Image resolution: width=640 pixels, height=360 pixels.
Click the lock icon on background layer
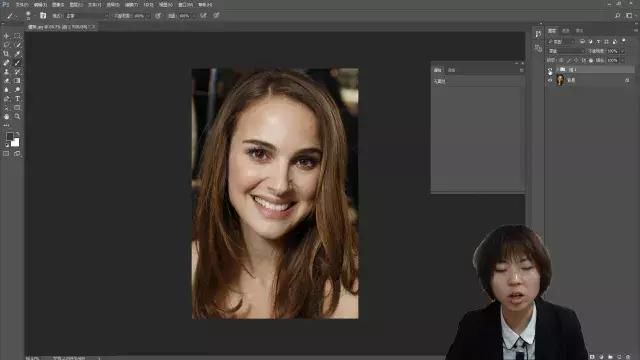[x=627, y=80]
